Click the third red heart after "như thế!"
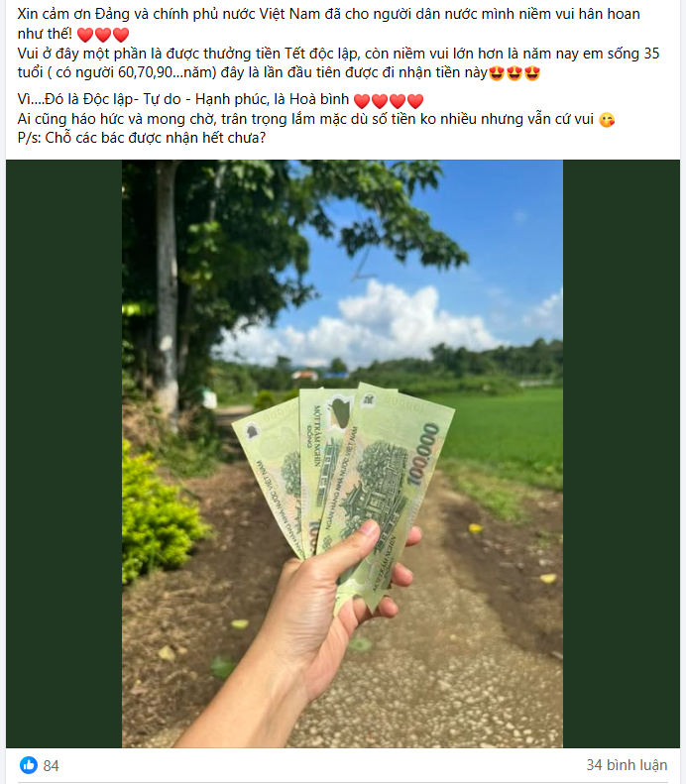The height and width of the screenshot is (784, 686). [x=121, y=35]
